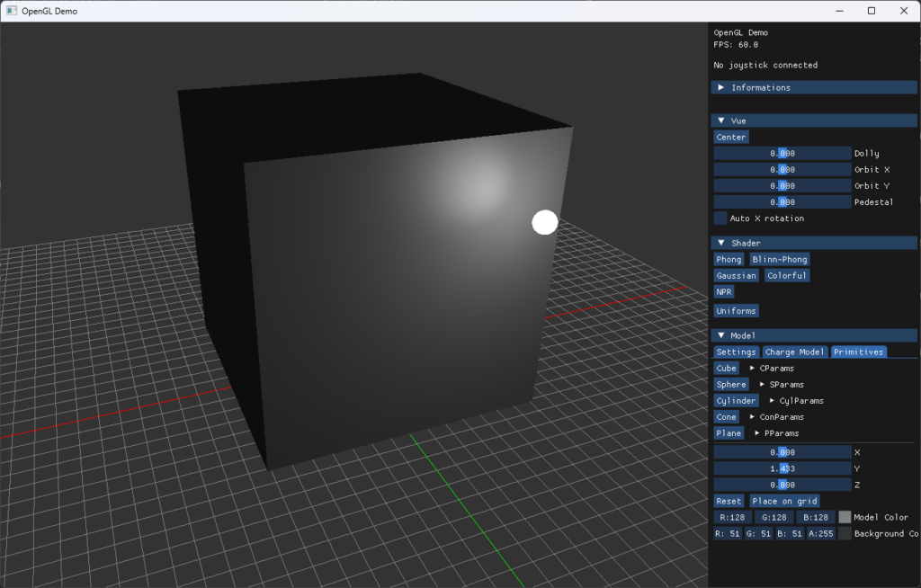Expand the PParams plane parameters
This screenshot has height=588, width=921.
[776, 433]
